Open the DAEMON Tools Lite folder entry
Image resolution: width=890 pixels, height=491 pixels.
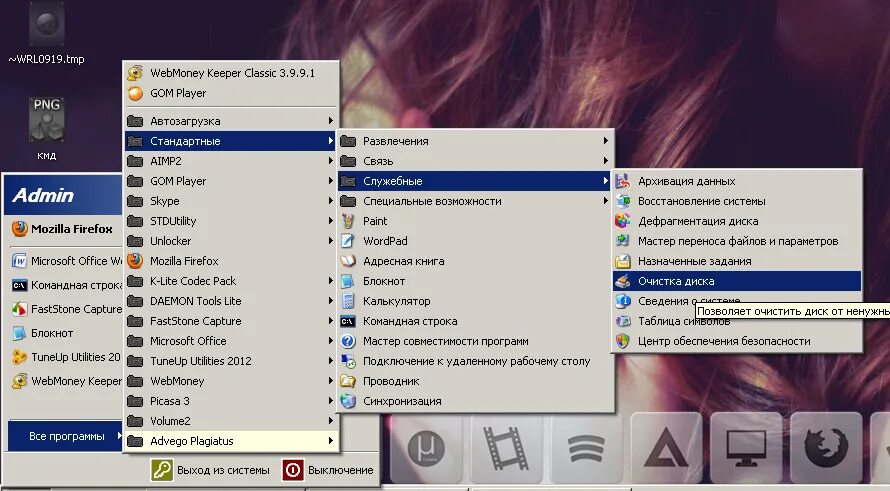[230, 301]
